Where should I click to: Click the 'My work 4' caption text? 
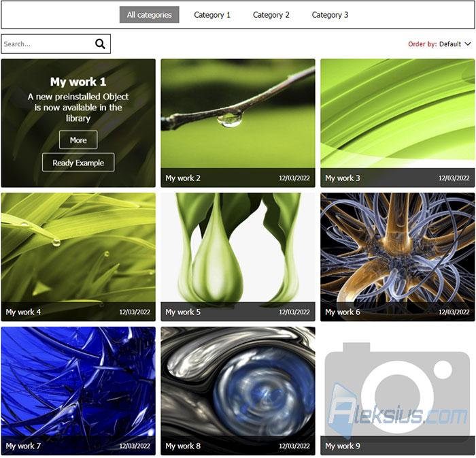[23, 312]
